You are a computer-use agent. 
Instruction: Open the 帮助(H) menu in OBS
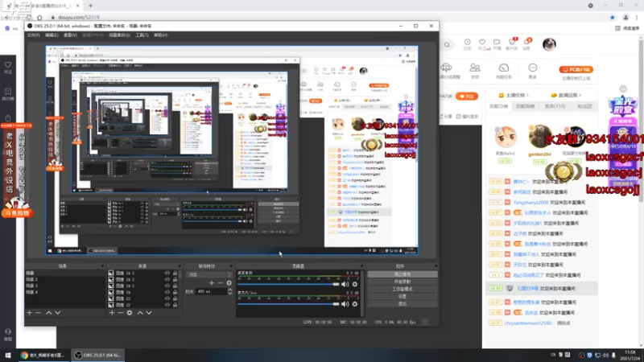pos(160,35)
